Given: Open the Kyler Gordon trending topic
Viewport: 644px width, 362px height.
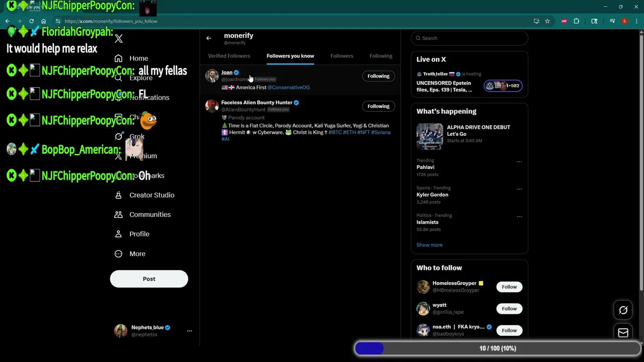Looking at the screenshot, I should coord(432,195).
